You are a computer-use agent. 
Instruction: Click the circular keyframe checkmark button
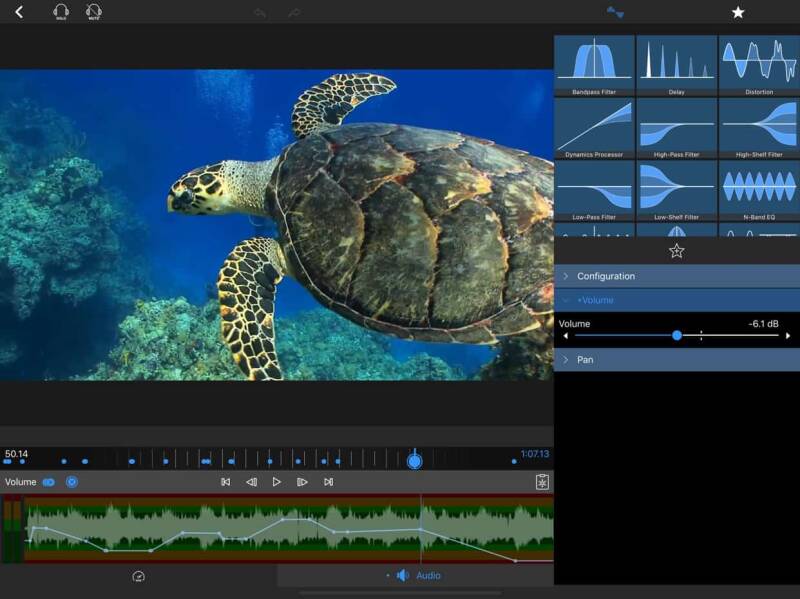tap(72, 482)
